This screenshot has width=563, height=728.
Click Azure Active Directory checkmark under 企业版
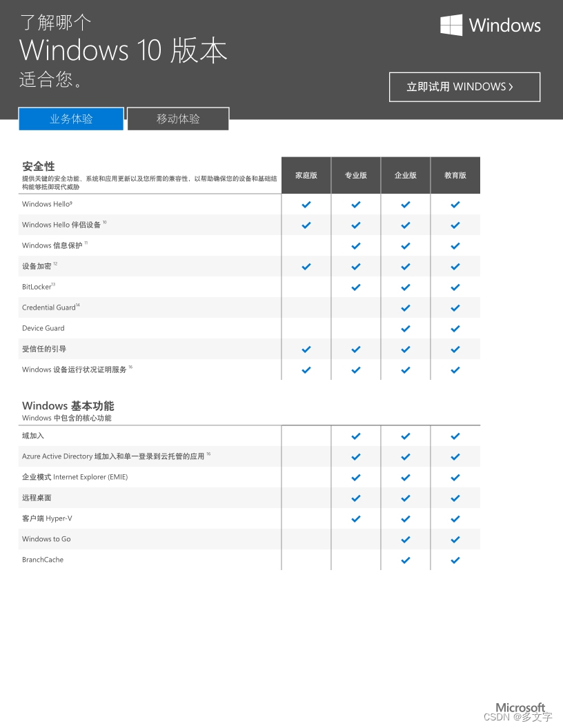[406, 456]
